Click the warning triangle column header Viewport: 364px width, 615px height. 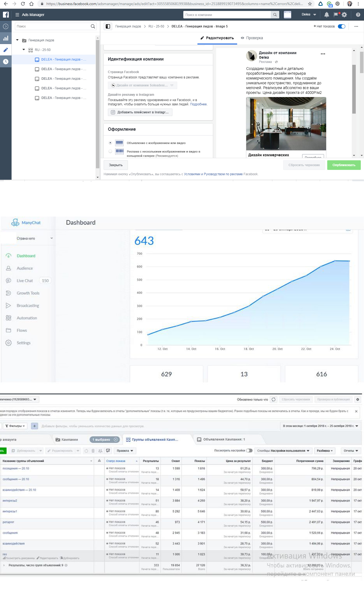[x=99, y=461]
